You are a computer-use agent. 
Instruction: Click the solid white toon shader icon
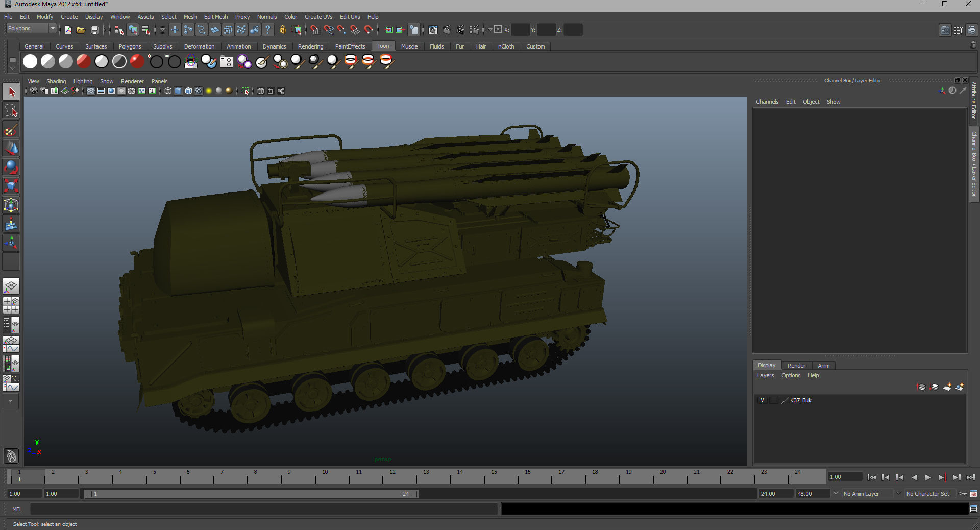tap(30, 61)
